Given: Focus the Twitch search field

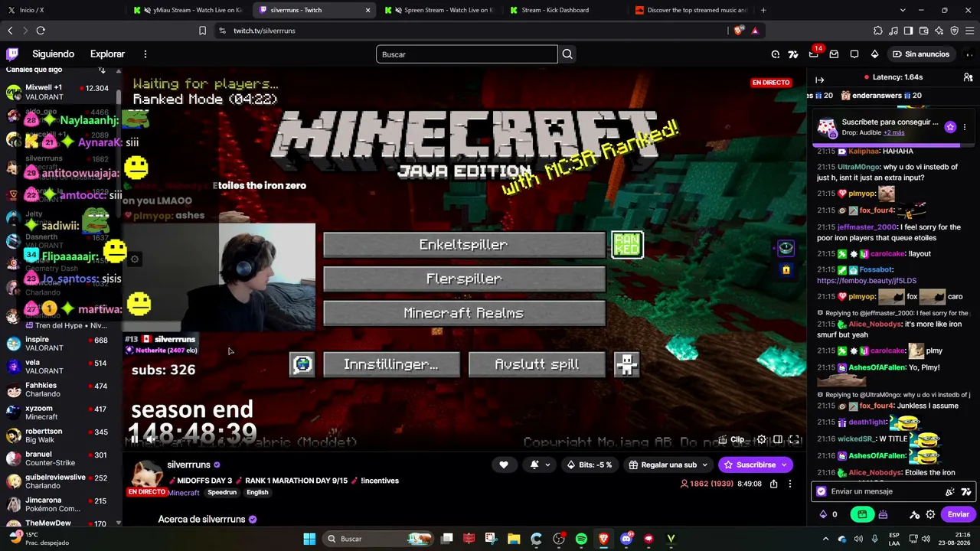Looking at the screenshot, I should 467,54.
